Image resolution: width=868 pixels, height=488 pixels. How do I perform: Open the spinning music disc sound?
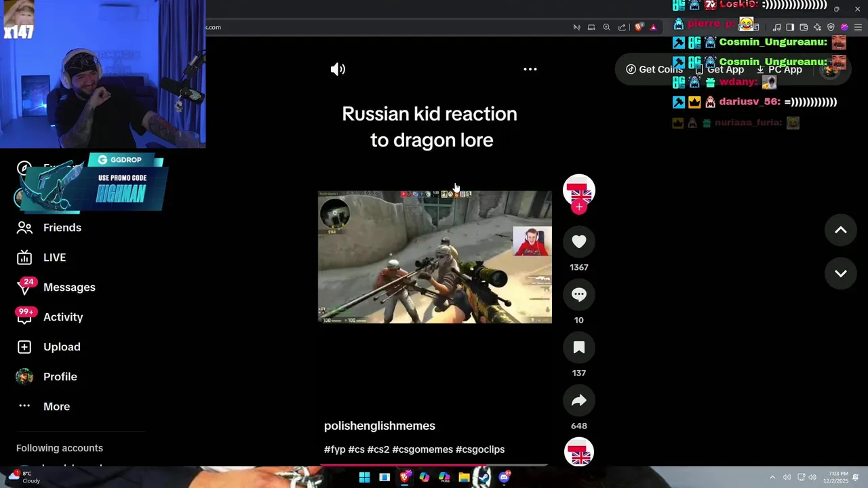pos(579,453)
